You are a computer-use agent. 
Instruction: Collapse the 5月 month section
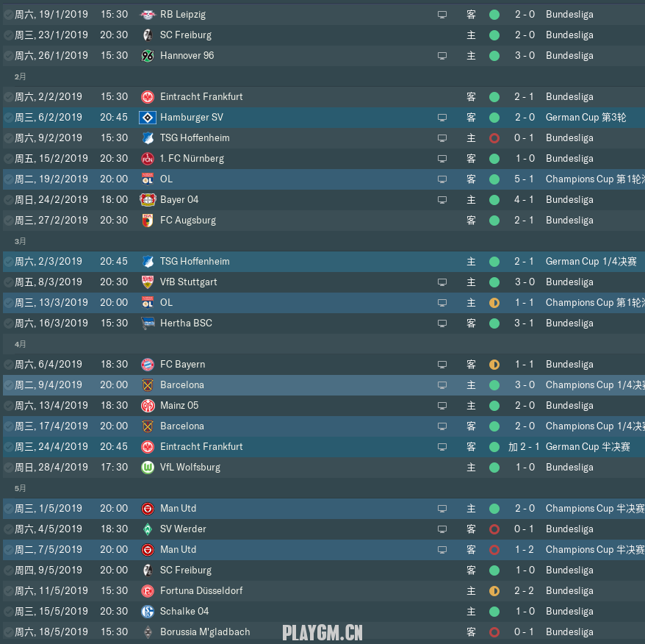20,488
